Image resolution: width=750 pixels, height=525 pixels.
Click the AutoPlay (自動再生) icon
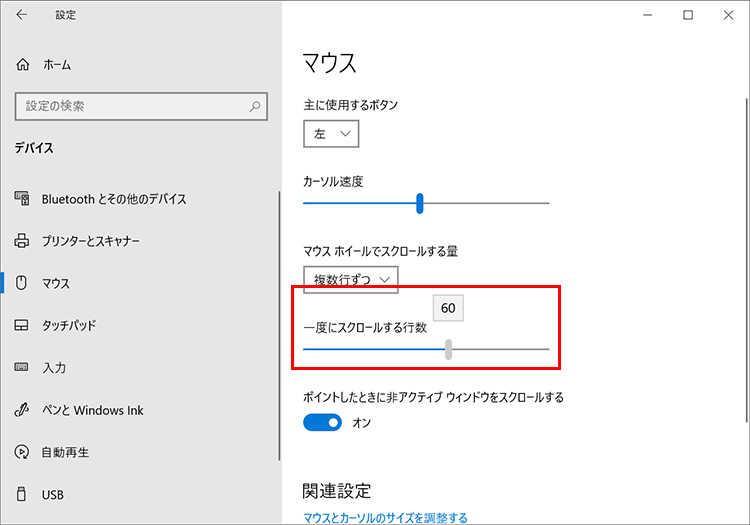coord(23,452)
